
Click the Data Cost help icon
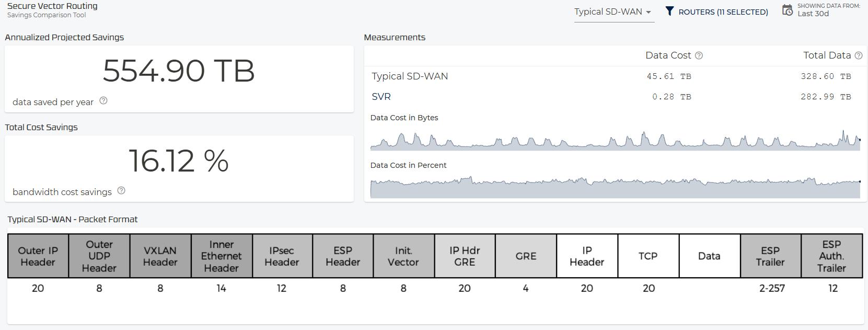point(699,55)
